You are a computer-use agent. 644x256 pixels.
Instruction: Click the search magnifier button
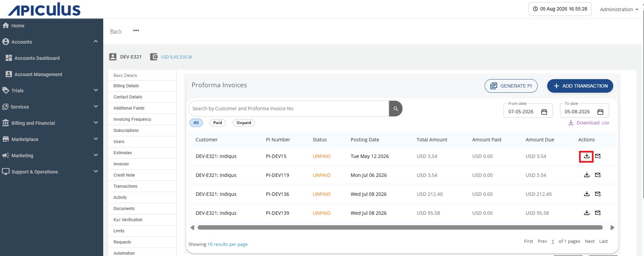[x=396, y=109]
